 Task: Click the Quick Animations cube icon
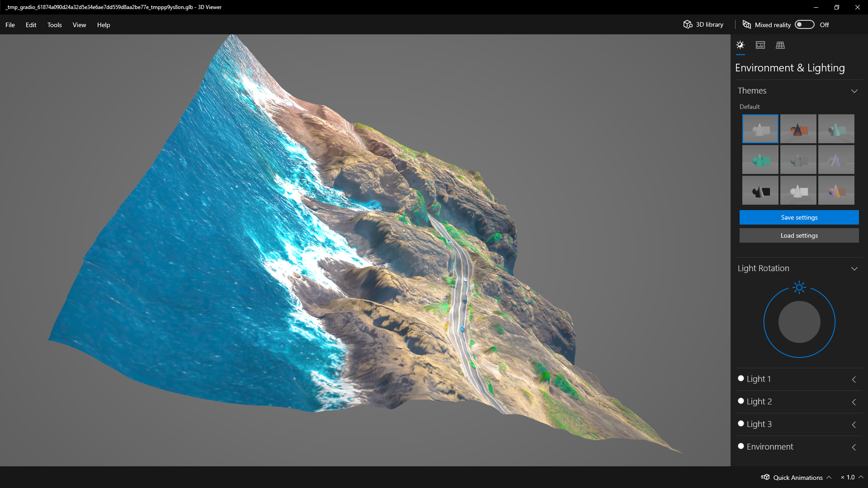pyautogui.click(x=765, y=477)
